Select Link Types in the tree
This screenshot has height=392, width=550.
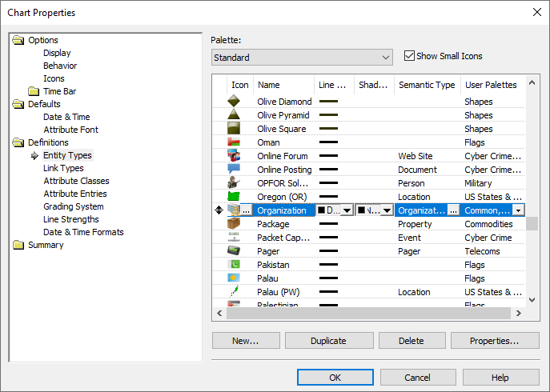pos(63,168)
